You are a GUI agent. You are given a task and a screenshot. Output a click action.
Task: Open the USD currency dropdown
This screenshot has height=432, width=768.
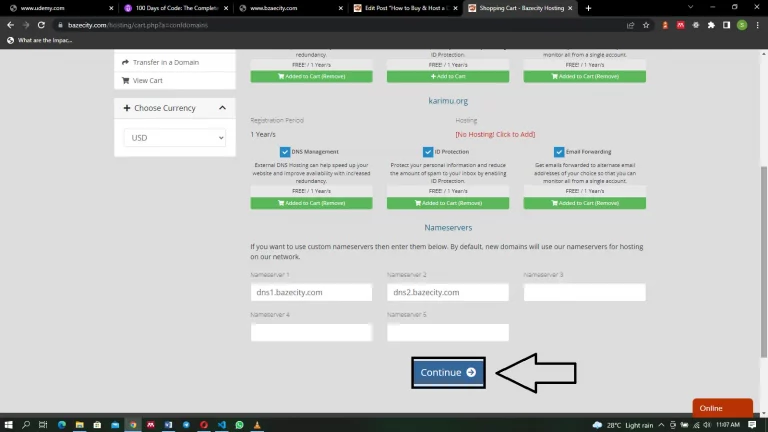point(174,138)
